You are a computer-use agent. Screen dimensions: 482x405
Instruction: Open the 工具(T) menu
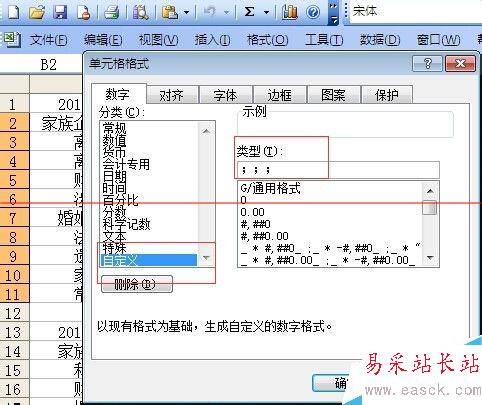coord(324,40)
